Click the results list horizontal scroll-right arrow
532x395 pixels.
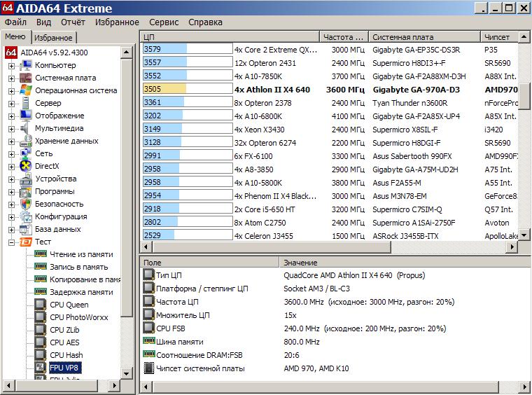512,247
